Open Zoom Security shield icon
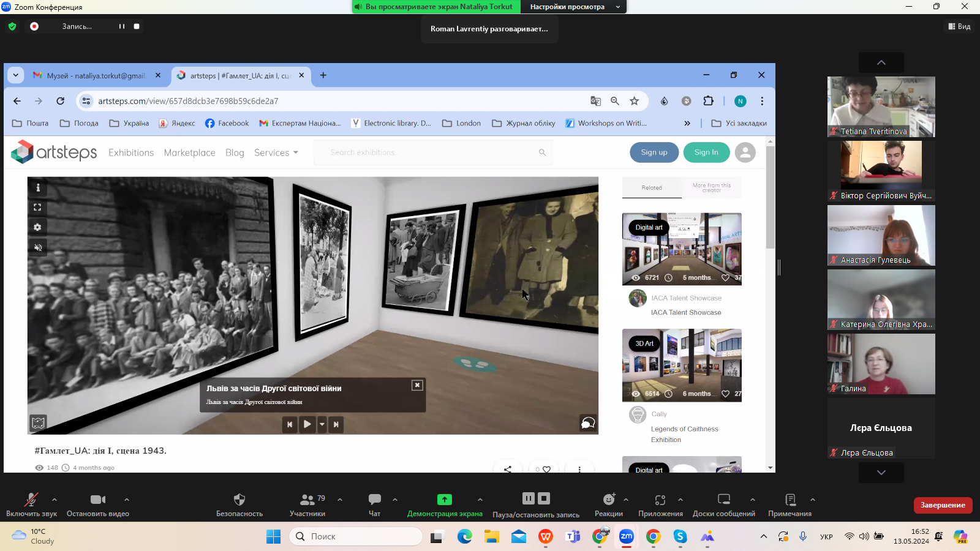This screenshot has width=980, height=551. tap(239, 500)
